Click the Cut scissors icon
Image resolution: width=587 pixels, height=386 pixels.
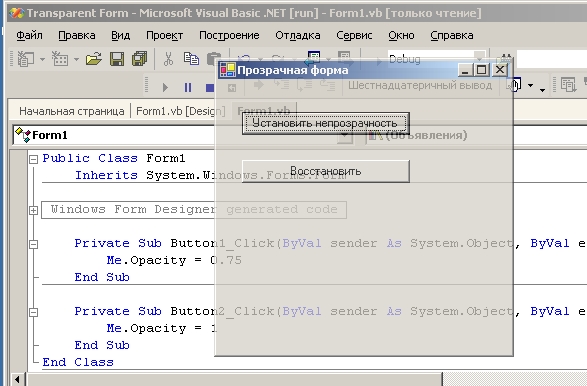click(168, 59)
